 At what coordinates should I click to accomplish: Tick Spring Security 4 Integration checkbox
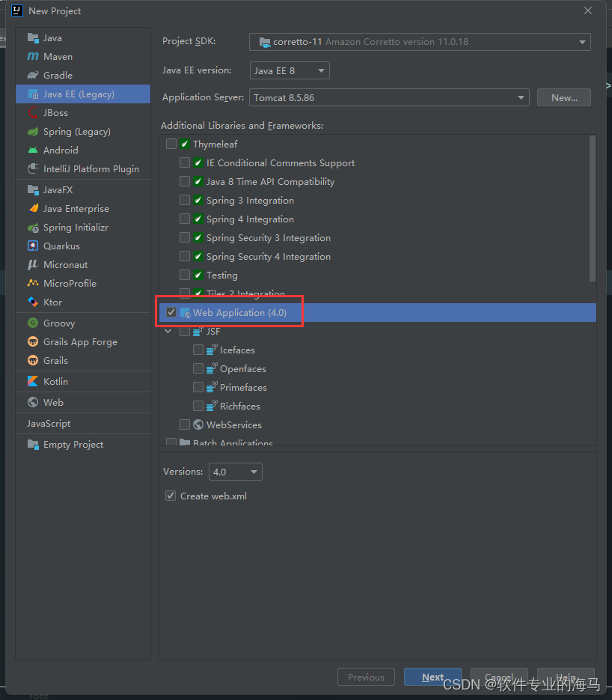click(185, 256)
